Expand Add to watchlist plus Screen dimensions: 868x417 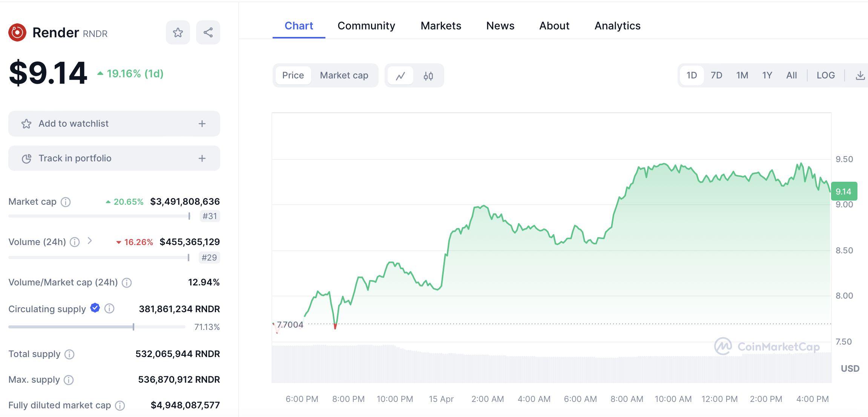tap(202, 124)
